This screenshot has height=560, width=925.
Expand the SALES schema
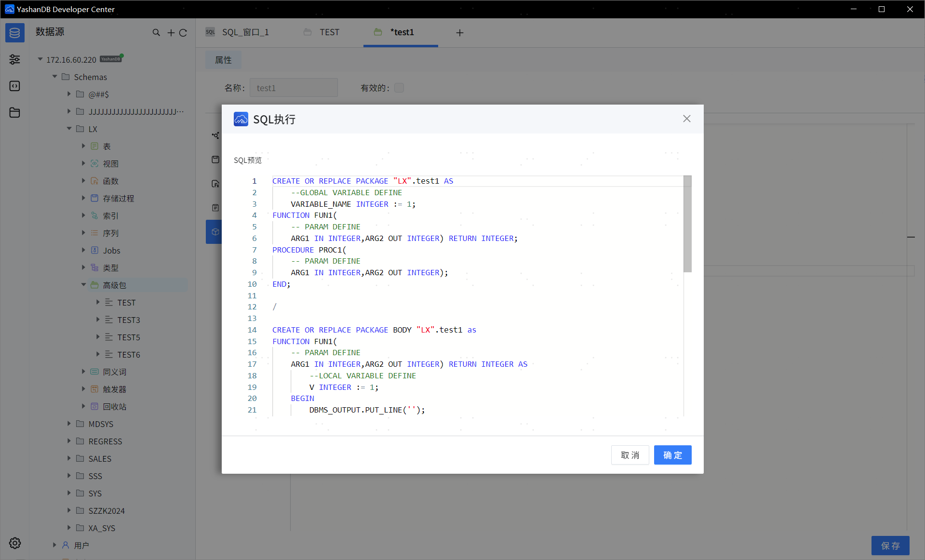(69, 458)
